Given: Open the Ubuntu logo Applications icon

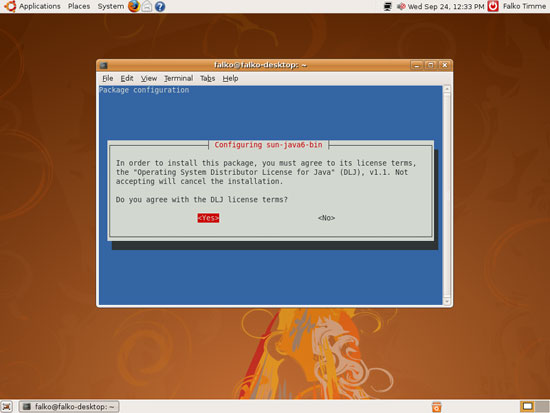Looking at the screenshot, I should (x=10, y=6).
